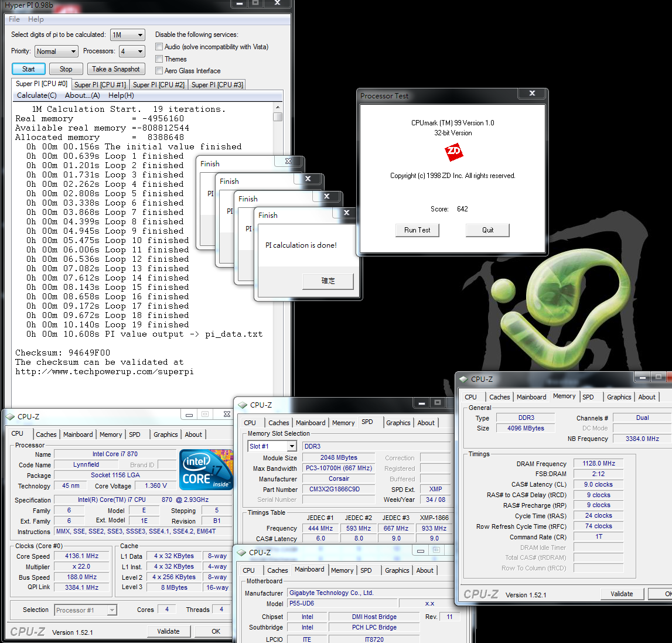Expand the Priority Normal dropdown
672x643 pixels.
(56, 52)
